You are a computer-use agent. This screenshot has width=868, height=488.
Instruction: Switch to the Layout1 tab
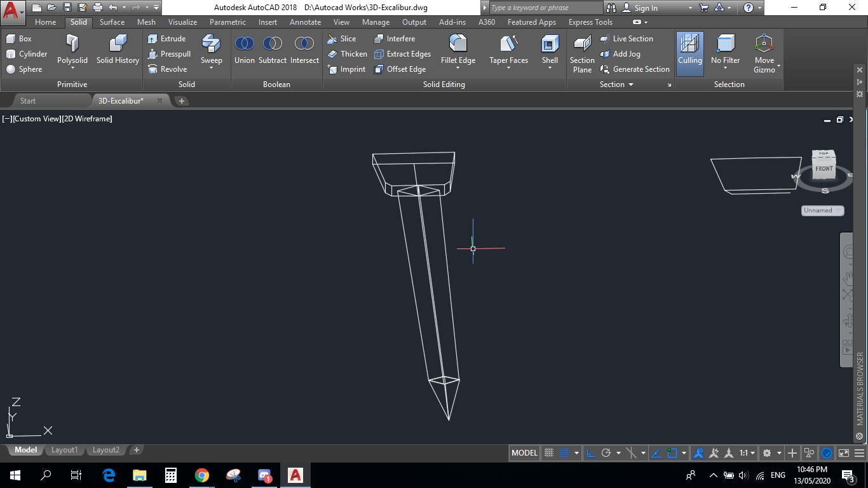coord(64,450)
